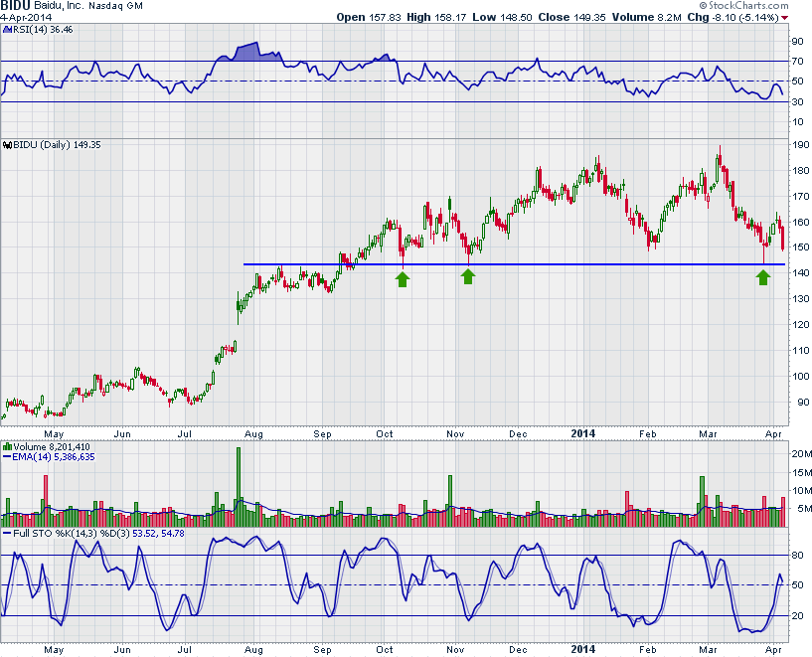Click the Dec label under stochastic panel
This screenshot has height=657, width=812.
tap(518, 650)
